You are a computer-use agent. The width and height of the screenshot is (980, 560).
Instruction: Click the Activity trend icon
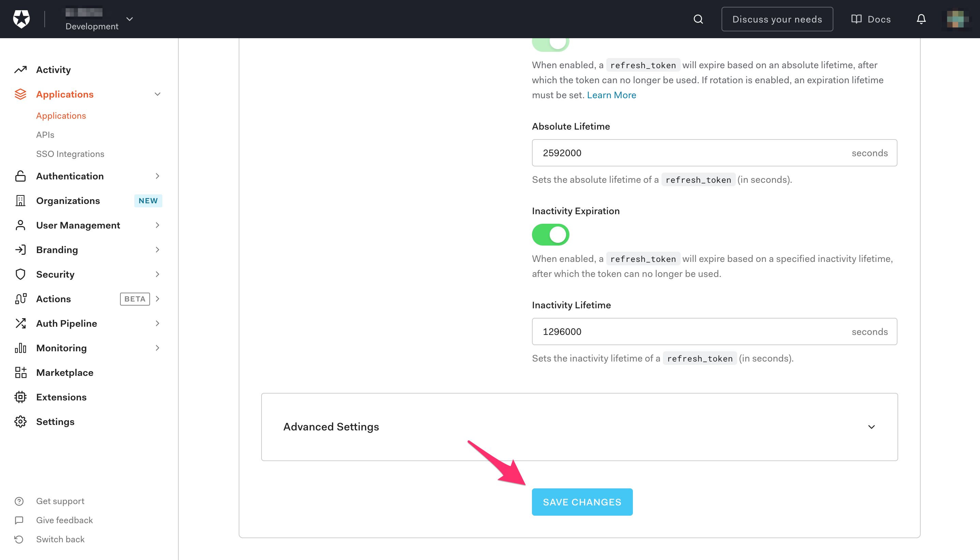pyautogui.click(x=20, y=70)
